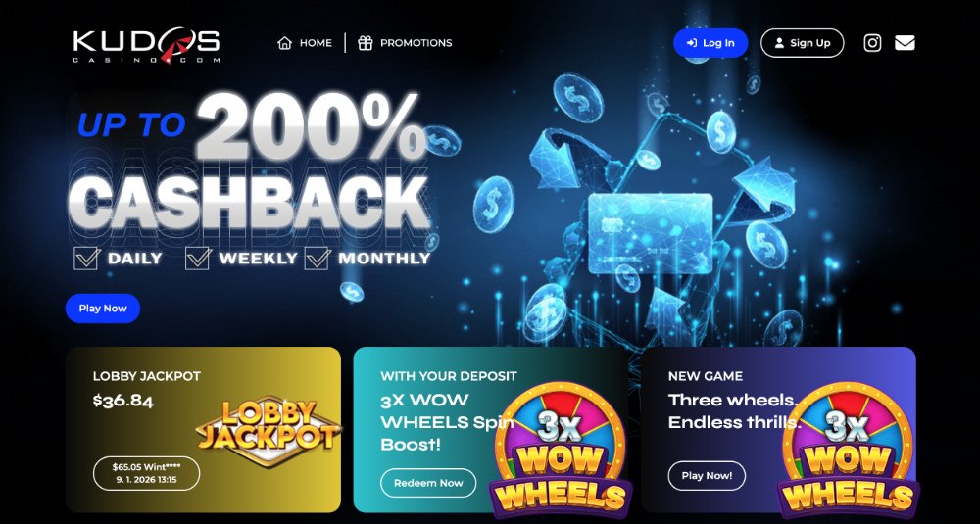Click the home house icon

pyautogui.click(x=285, y=43)
